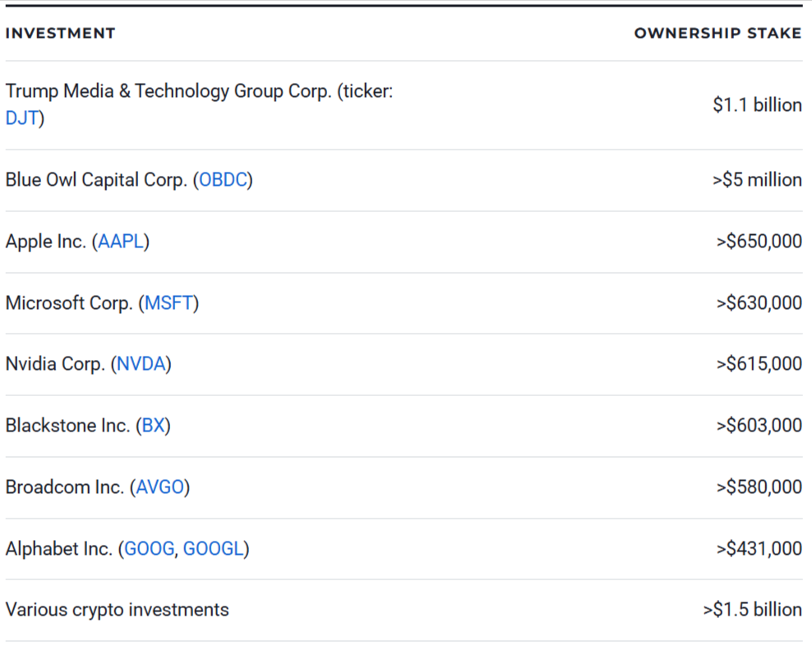The width and height of the screenshot is (812, 655).
Task: Click the INVESTMENT column header
Action: (60, 34)
